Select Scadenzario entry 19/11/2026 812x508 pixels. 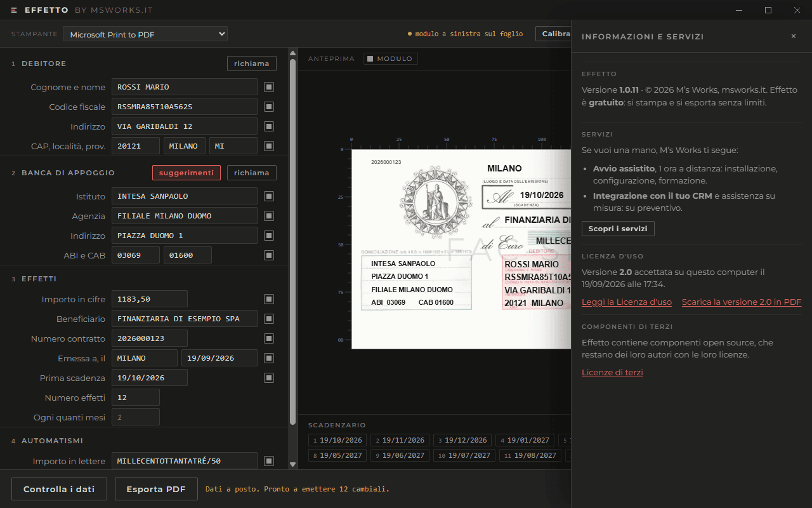tap(400, 440)
